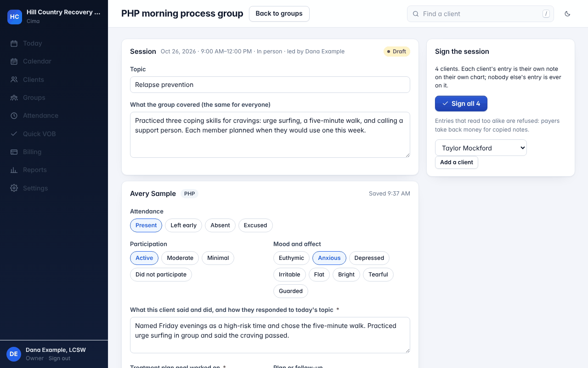Select Moderate participation
588x368 pixels.
pos(180,258)
